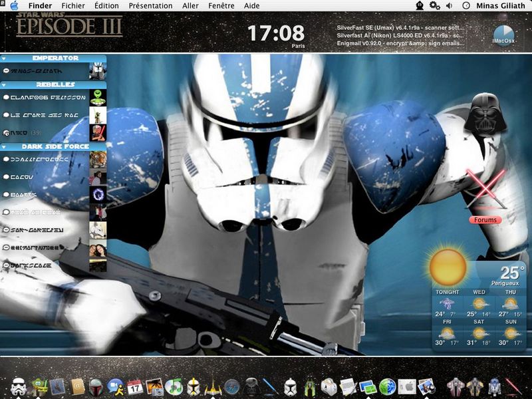Open the yellow-grey starfighter dock icon
The height and width of the screenshot is (399, 532).
pos(475,387)
